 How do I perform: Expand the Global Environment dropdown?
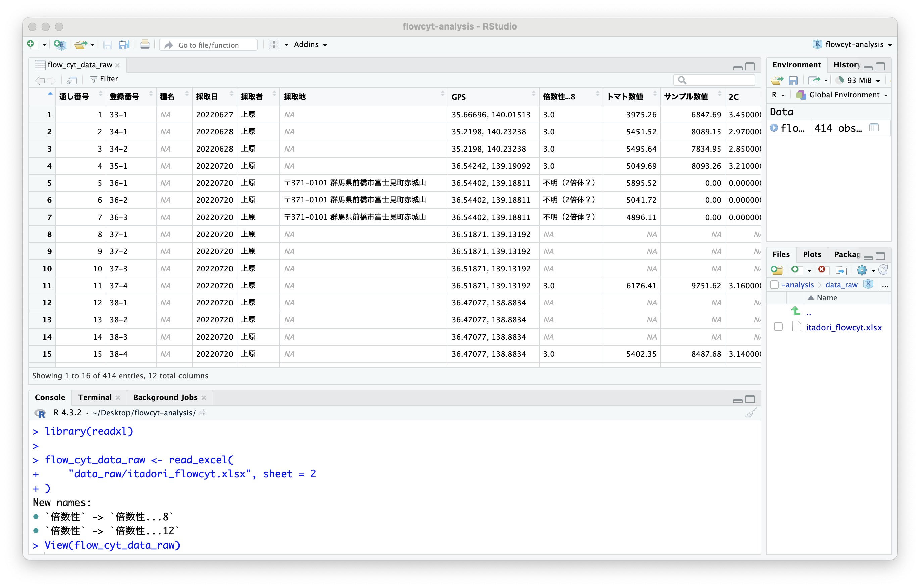click(x=843, y=95)
